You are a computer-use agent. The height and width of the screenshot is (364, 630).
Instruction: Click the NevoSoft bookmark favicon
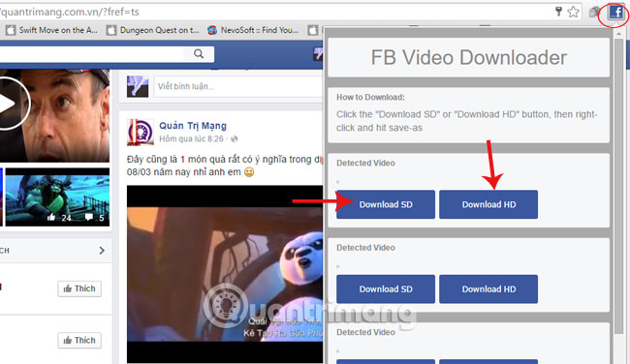click(x=212, y=30)
